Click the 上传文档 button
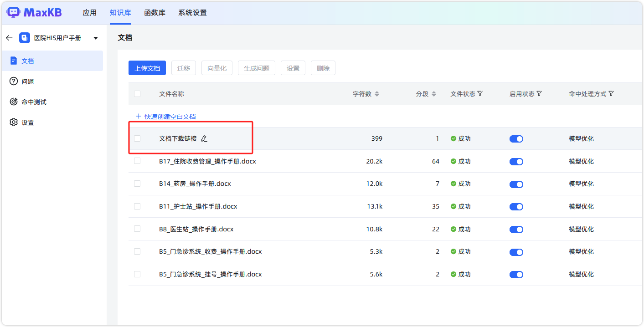Viewport: 644px width, 327px height. pyautogui.click(x=147, y=67)
